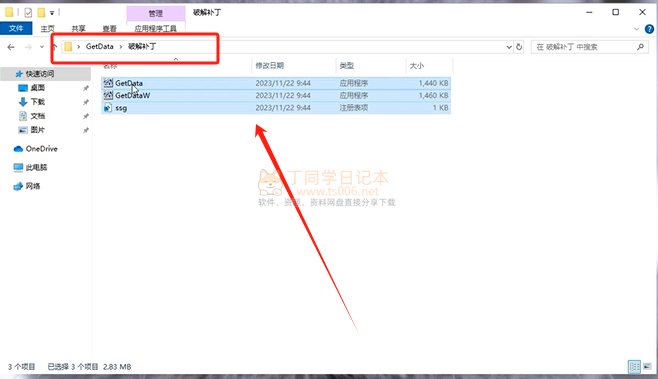Unpin 下载 via its pin icon

[x=86, y=102]
